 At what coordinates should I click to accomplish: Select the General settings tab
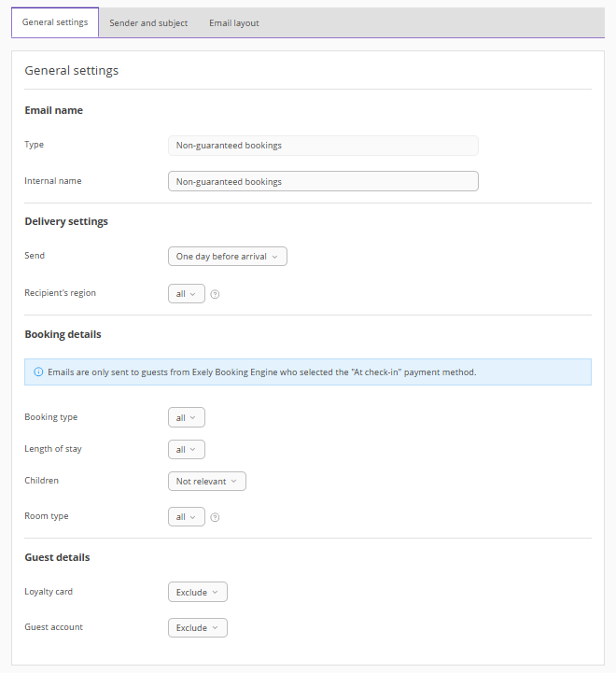click(x=55, y=22)
